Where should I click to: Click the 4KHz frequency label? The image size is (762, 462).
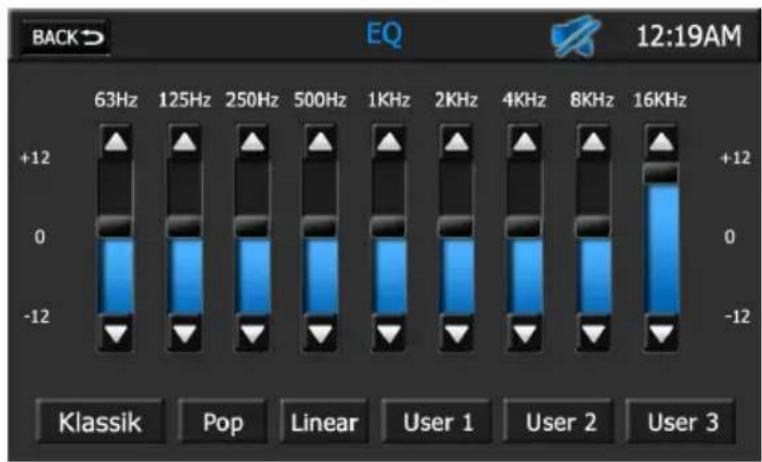[524, 100]
